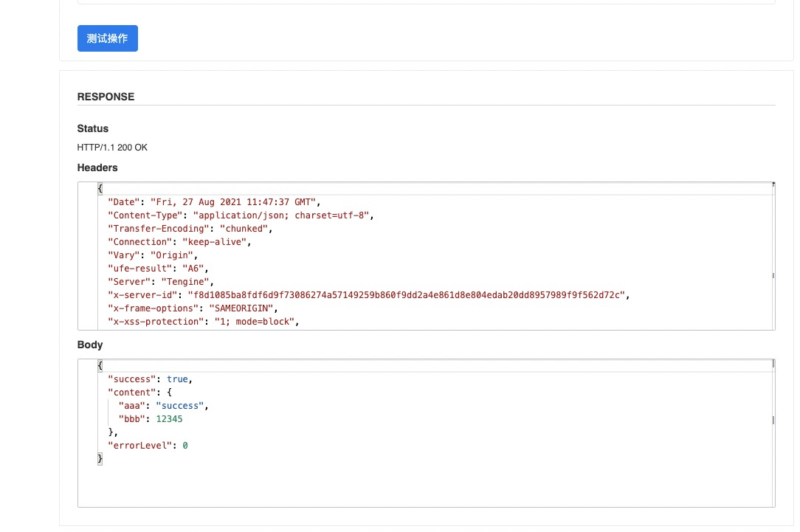Screen dimensions: 800x532
Task: Click the "aaa": "success" line
Action: pos(163,406)
